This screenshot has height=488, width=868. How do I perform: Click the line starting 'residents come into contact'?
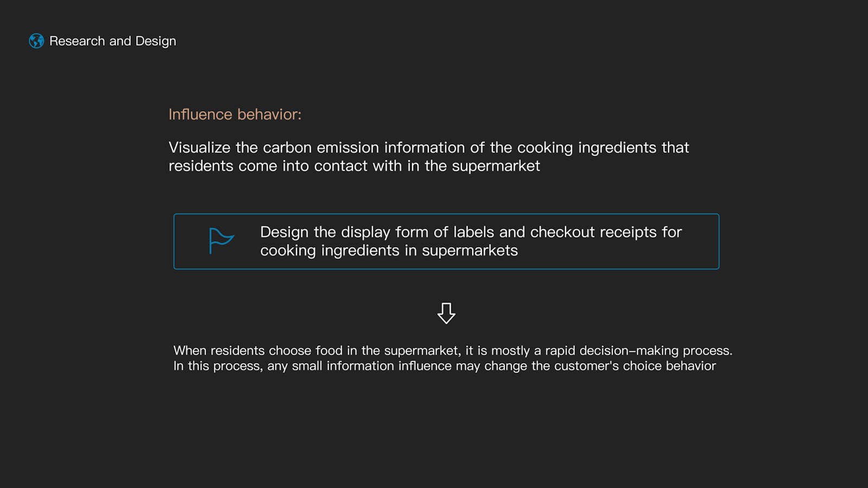(354, 166)
